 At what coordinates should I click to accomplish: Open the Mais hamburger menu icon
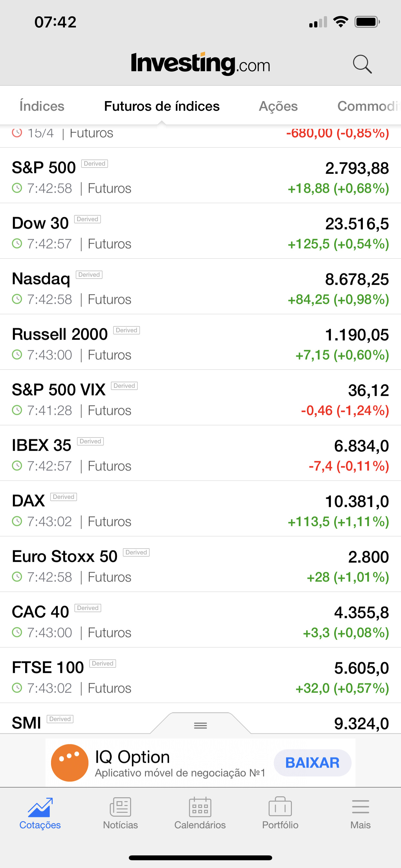point(360,807)
